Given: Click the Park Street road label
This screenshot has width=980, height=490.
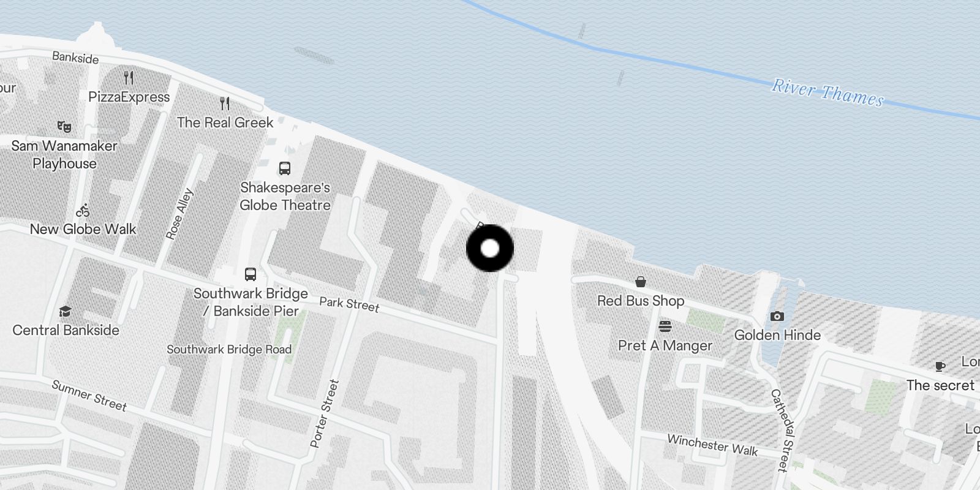Looking at the screenshot, I should pos(349,303).
